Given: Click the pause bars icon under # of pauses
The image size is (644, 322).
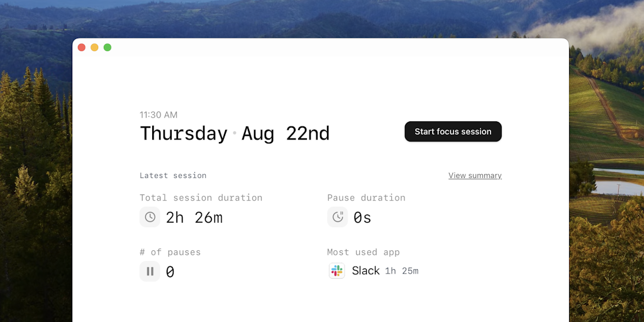Looking at the screenshot, I should point(150,272).
